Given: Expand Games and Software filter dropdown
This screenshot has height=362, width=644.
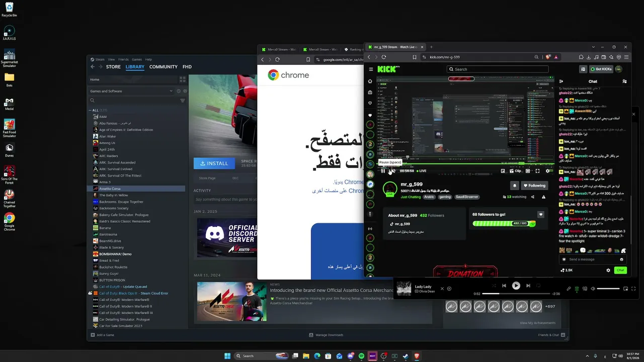Looking at the screenshot, I should point(171,91).
